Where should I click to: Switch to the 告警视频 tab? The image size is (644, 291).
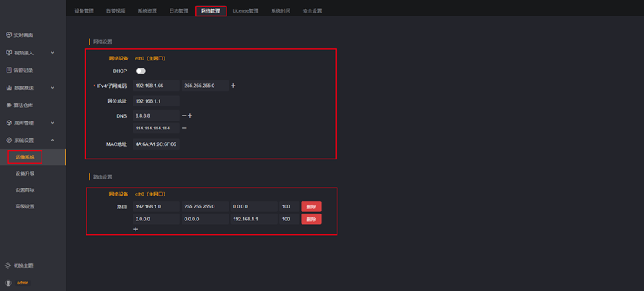tap(115, 11)
